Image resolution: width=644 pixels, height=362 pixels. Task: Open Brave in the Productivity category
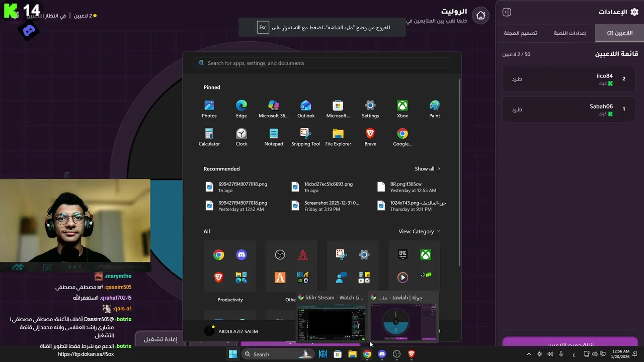[218, 278]
